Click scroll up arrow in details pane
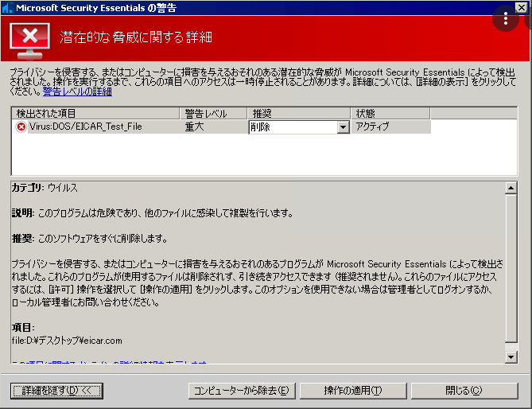This screenshot has width=532, height=409. click(x=511, y=188)
